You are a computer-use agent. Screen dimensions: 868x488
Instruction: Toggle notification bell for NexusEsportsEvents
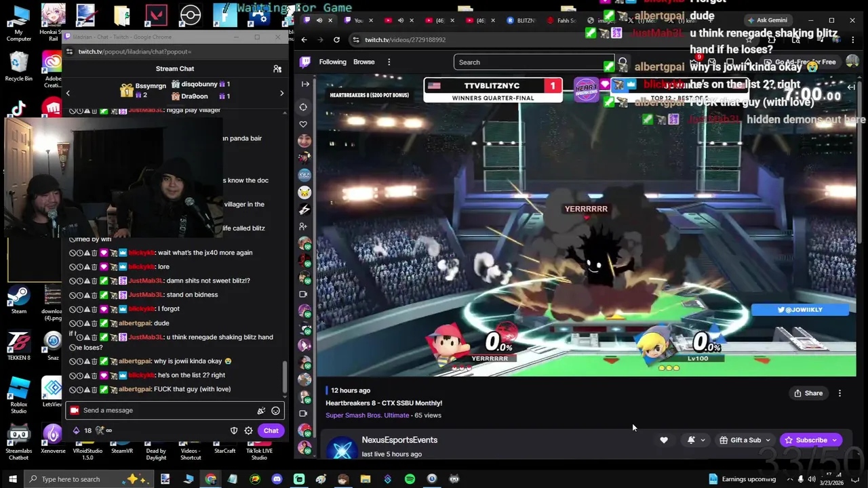[691, 440]
